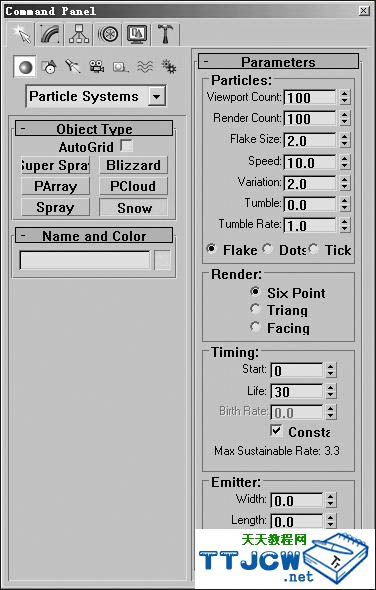Select the Helpers category icon
376x590 pixels.
point(120,67)
